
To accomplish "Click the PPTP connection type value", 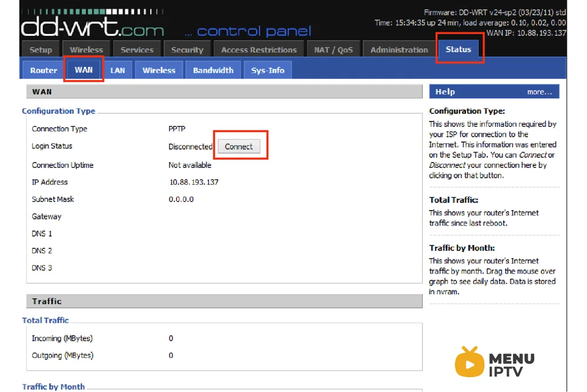I will 177,129.
